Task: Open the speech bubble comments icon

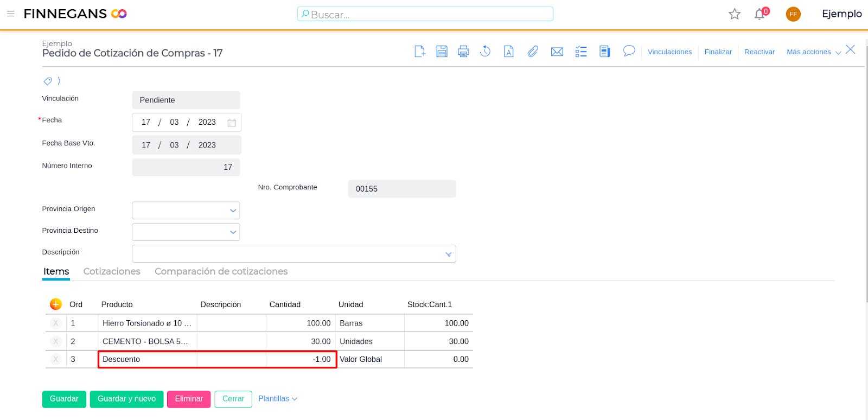Action: 629,51
